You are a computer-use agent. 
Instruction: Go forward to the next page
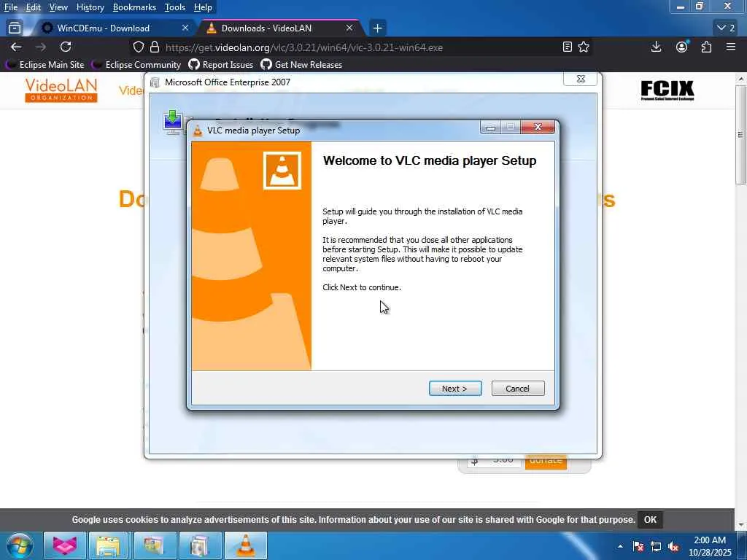[41, 47]
